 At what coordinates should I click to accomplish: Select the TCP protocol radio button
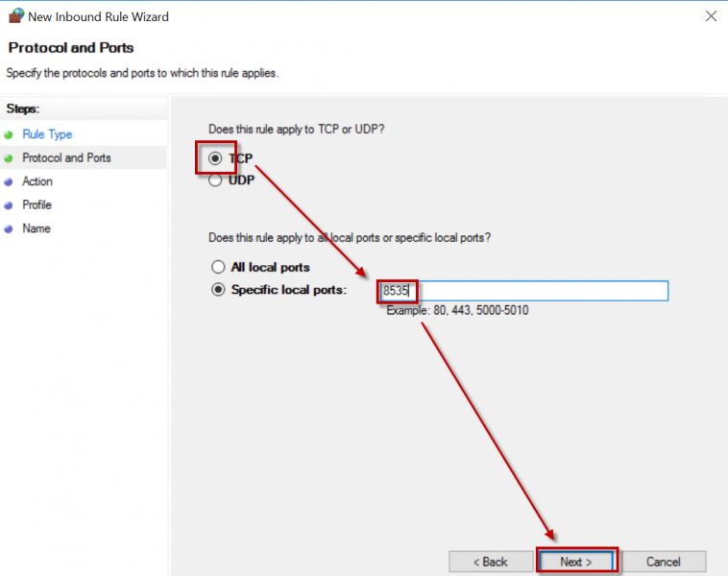click(x=216, y=158)
